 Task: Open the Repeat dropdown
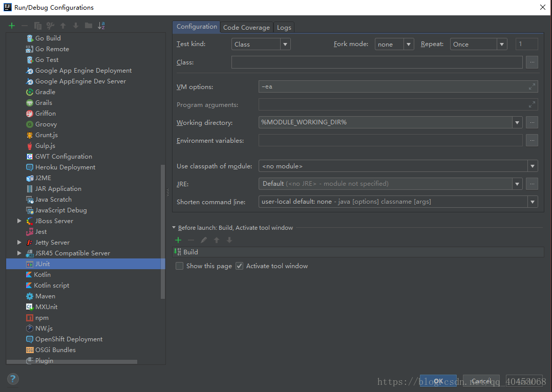coord(502,45)
